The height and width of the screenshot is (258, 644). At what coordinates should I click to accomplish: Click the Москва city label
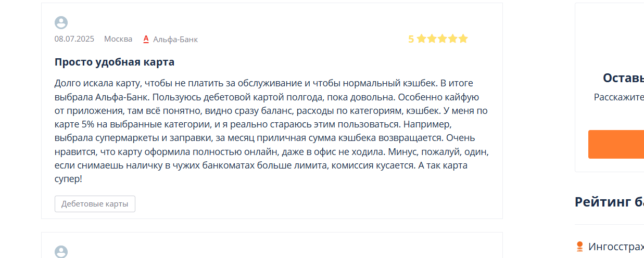[x=118, y=39]
